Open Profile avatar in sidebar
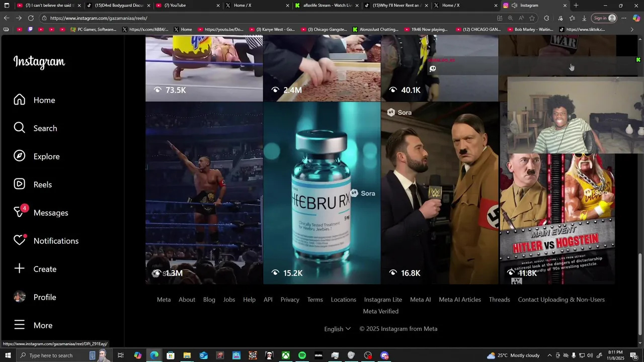The height and width of the screenshot is (362, 644). pos(19,297)
